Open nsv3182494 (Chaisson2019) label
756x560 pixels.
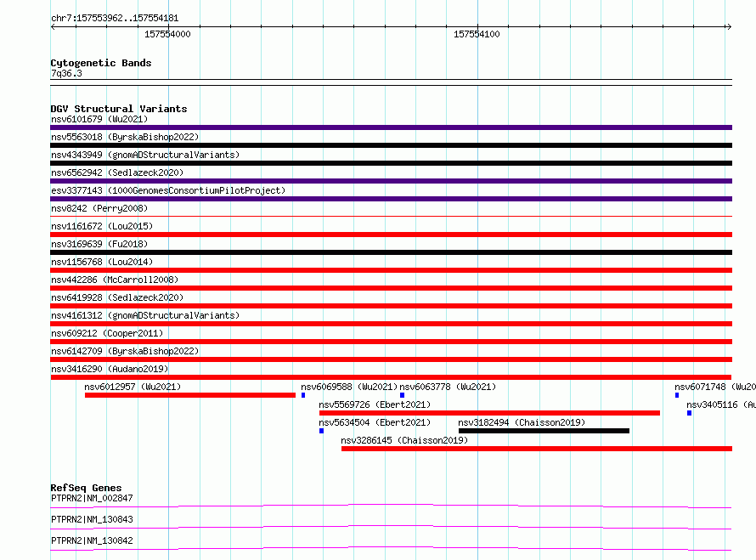[522, 422]
